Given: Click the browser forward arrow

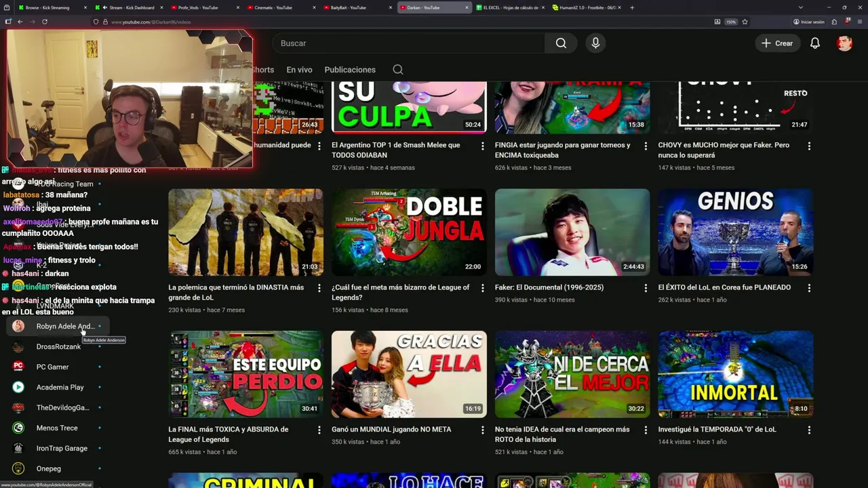Looking at the screenshot, I should 32,22.
